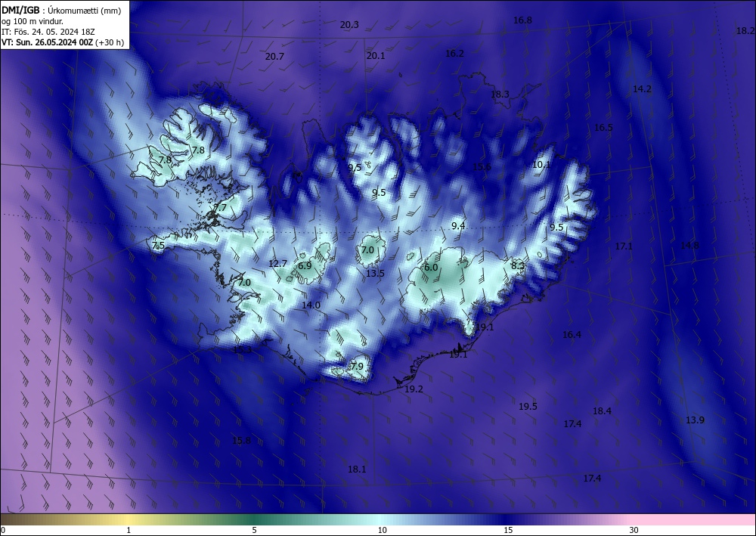Click the color scale label 10

[x=383, y=531]
